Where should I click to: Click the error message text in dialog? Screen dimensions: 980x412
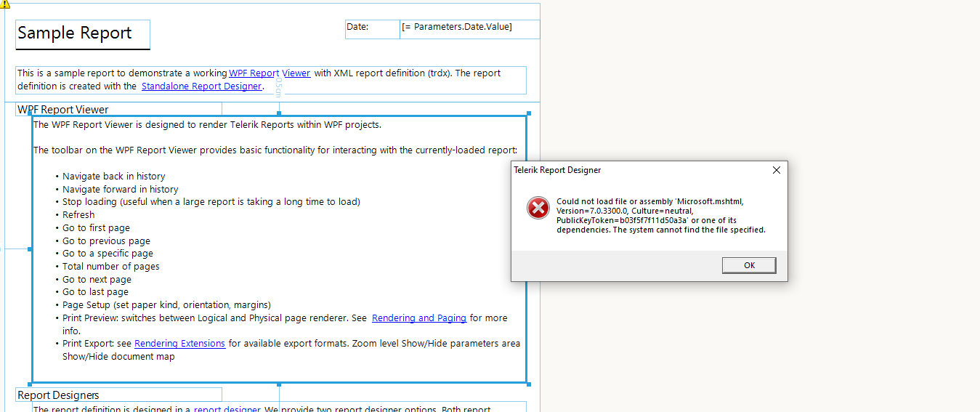pos(661,215)
